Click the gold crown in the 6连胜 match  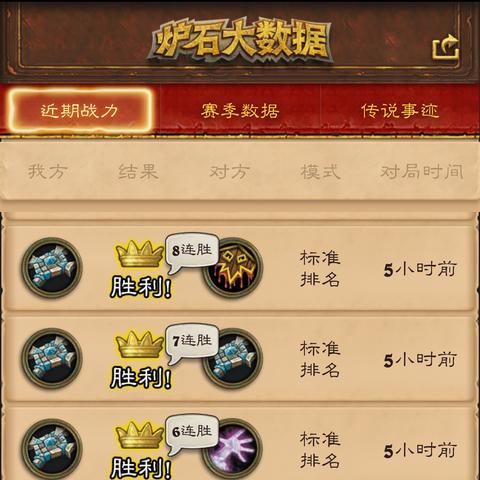pos(139,435)
